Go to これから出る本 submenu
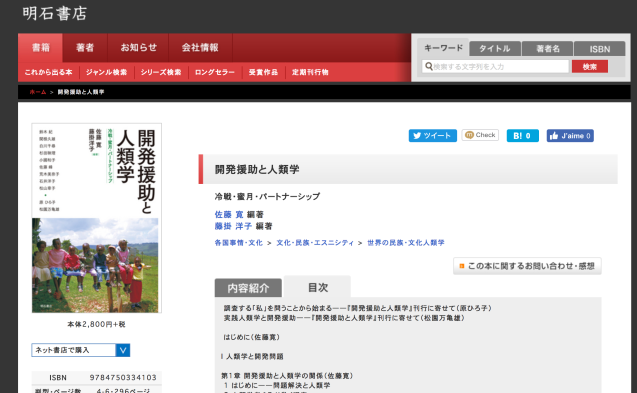 (x=48, y=72)
